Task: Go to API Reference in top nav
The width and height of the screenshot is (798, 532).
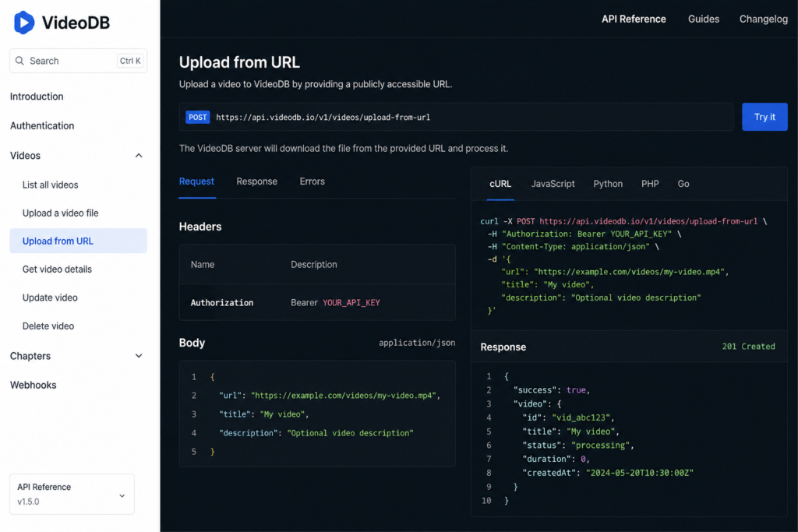Action: [x=634, y=19]
